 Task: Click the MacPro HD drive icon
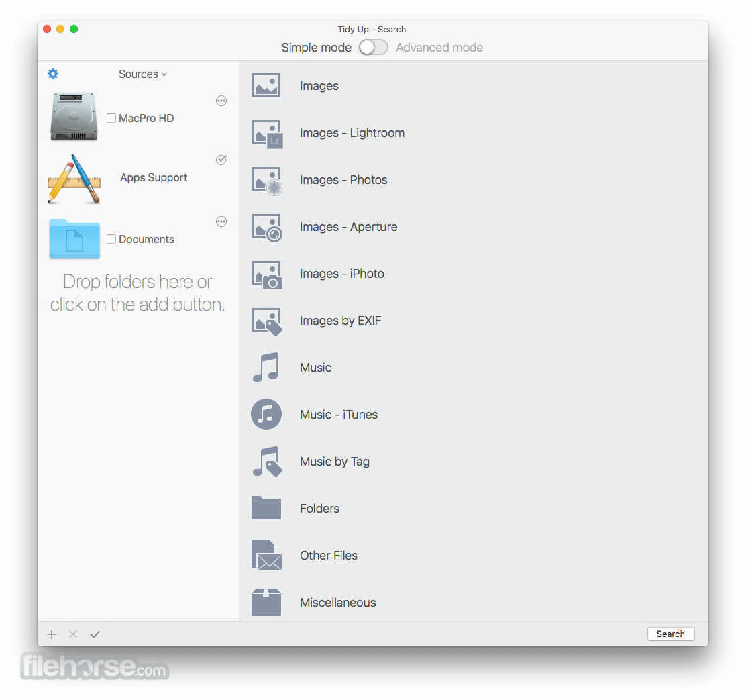74,117
